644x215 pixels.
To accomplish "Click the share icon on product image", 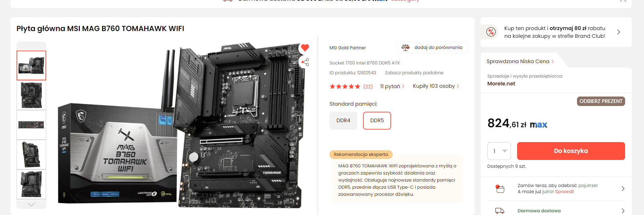I will pos(305,62).
